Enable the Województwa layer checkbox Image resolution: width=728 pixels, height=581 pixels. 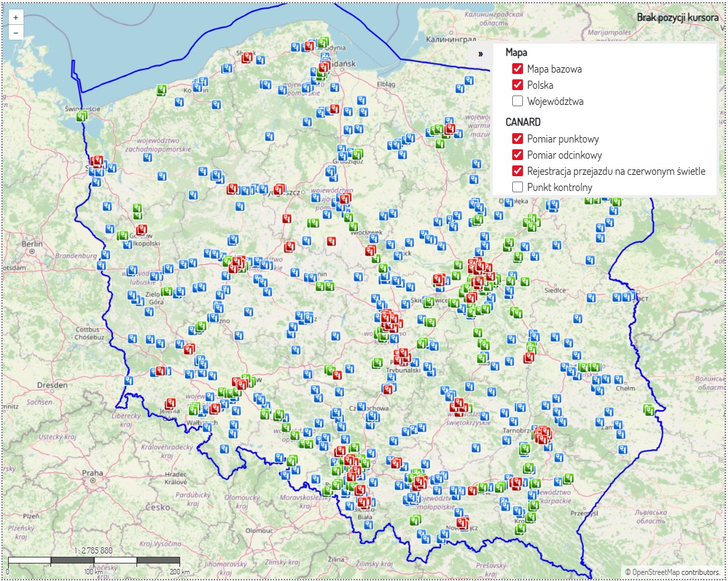(x=518, y=100)
